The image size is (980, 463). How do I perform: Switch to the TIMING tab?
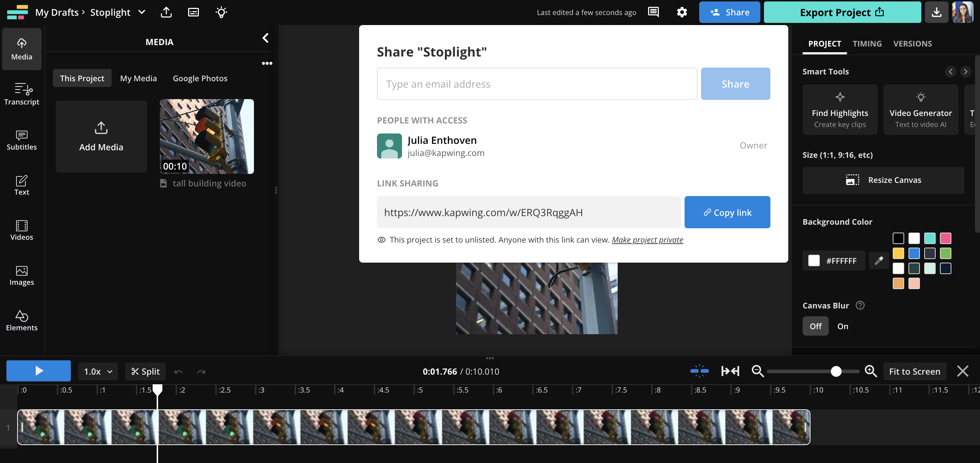867,43
